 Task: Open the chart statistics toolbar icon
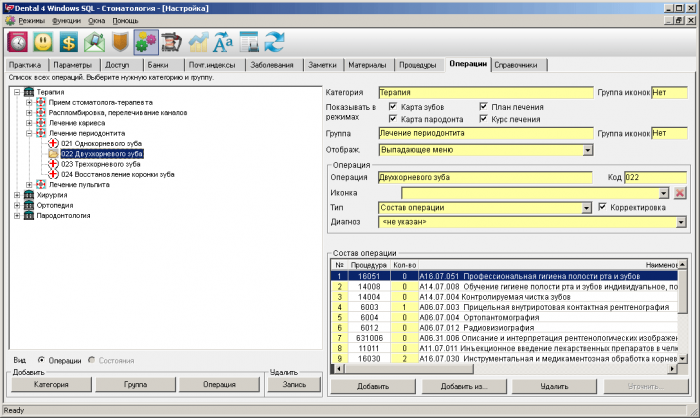click(x=198, y=42)
